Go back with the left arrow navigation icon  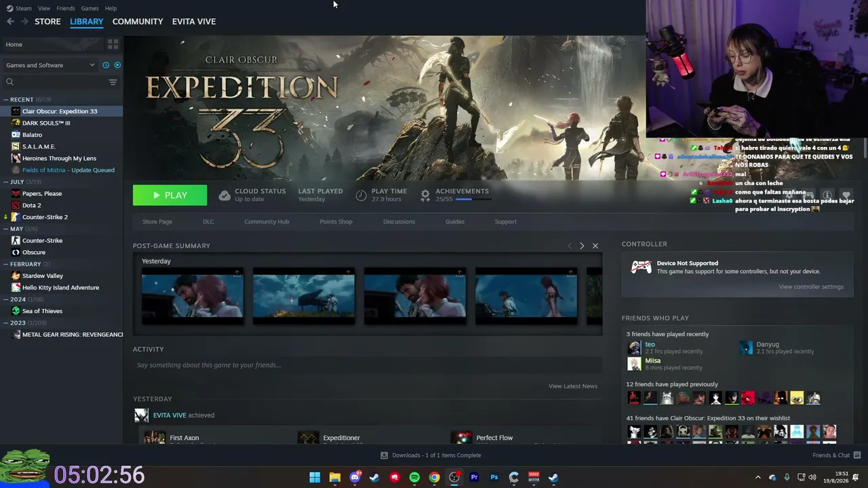click(10, 22)
